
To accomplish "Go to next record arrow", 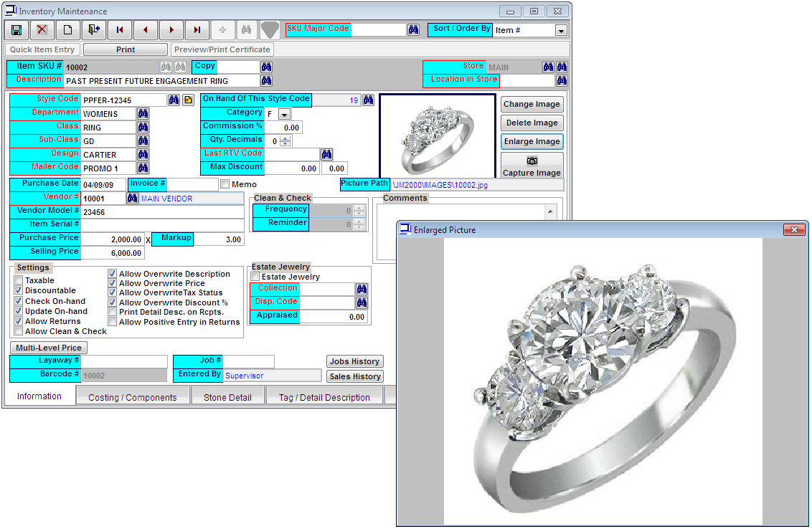I will (x=171, y=30).
